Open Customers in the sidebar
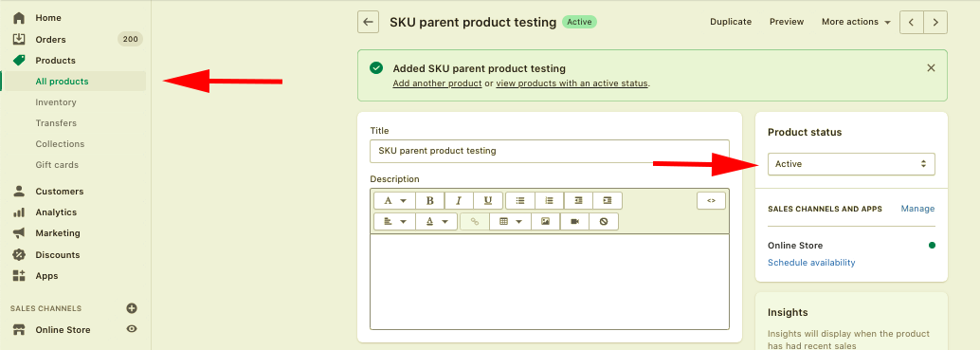Screen dimensions: 980x350 (60, 192)
